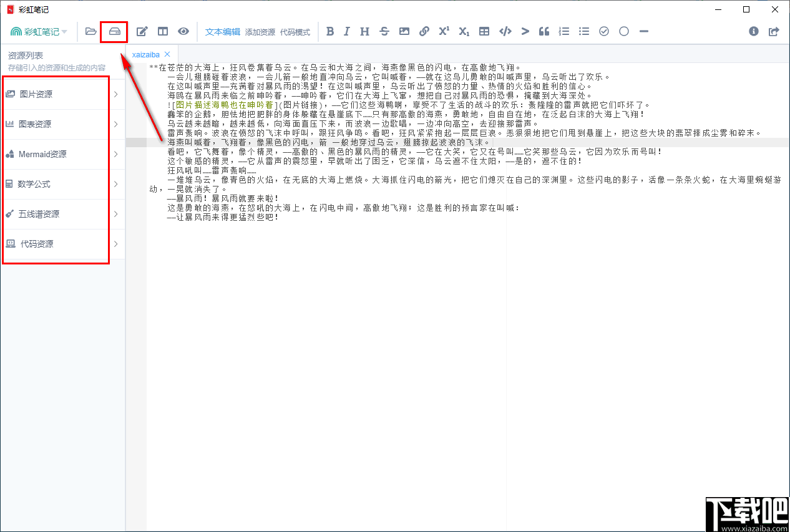Click the 数学公式 calculator icon
Screen dimensions: 790x532
click(x=9, y=184)
